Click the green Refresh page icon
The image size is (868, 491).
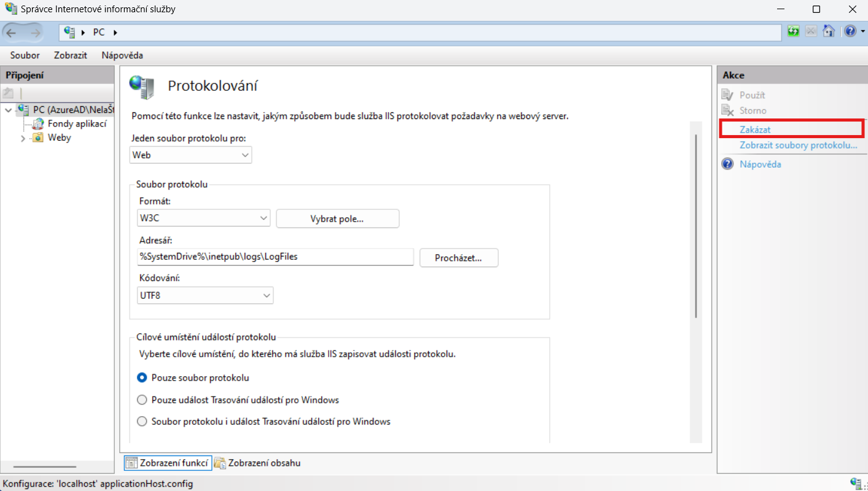(794, 31)
